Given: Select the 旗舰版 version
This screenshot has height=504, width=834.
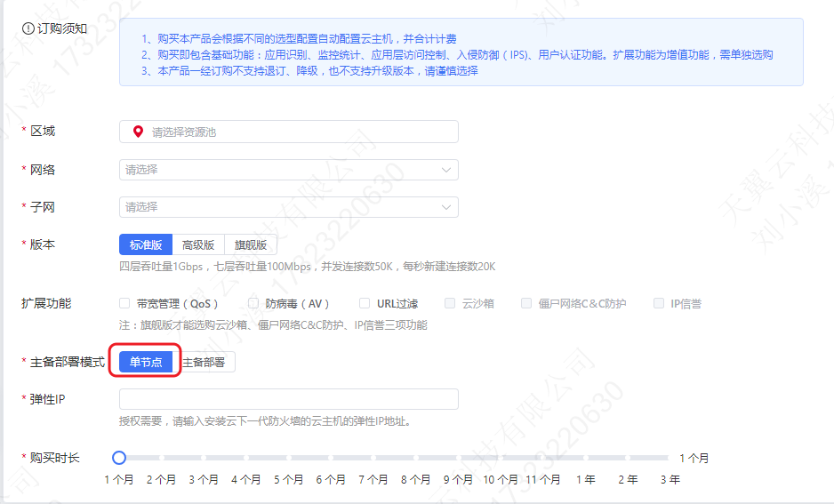Looking at the screenshot, I should click(251, 244).
